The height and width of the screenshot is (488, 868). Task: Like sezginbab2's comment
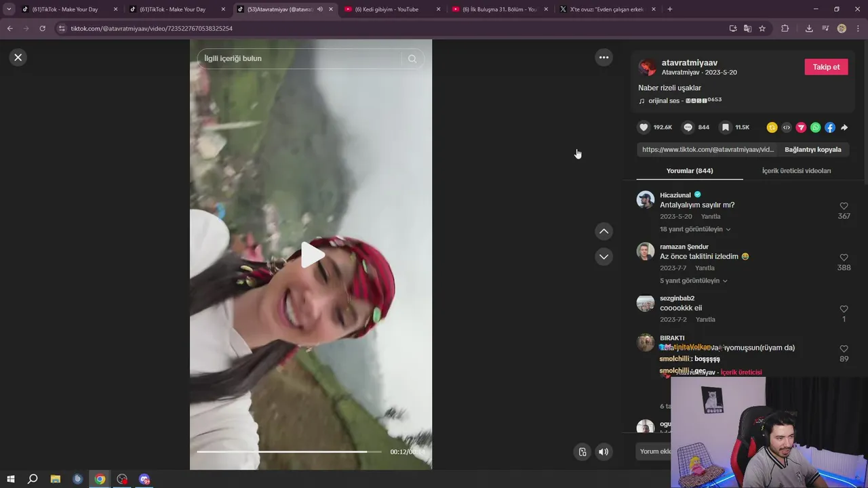tap(844, 309)
